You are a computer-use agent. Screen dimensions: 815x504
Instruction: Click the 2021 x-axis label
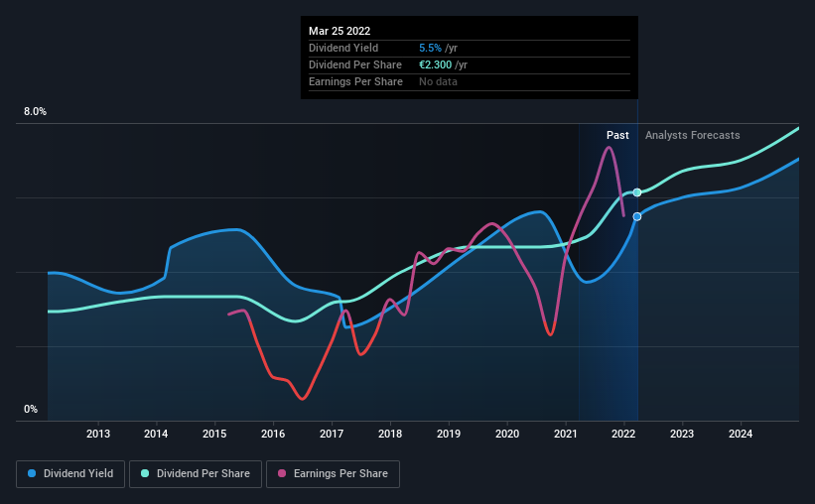pos(566,434)
